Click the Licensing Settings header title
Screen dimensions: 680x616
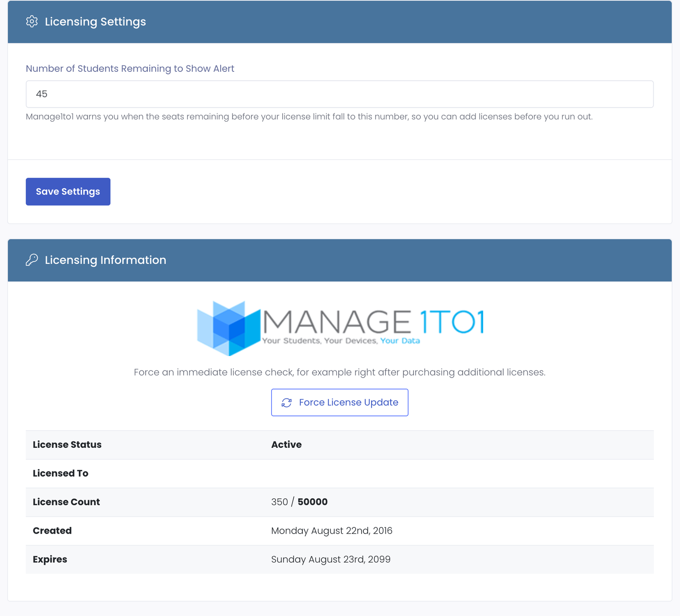96,22
